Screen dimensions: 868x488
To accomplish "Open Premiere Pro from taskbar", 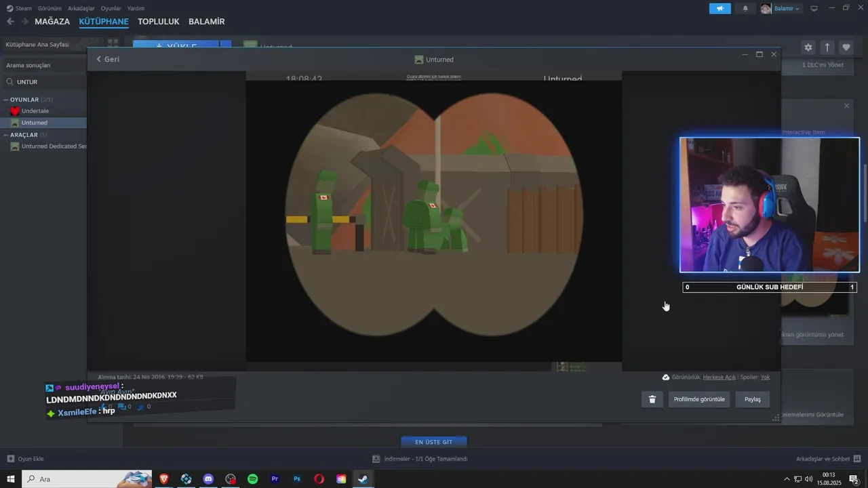I will tap(275, 479).
